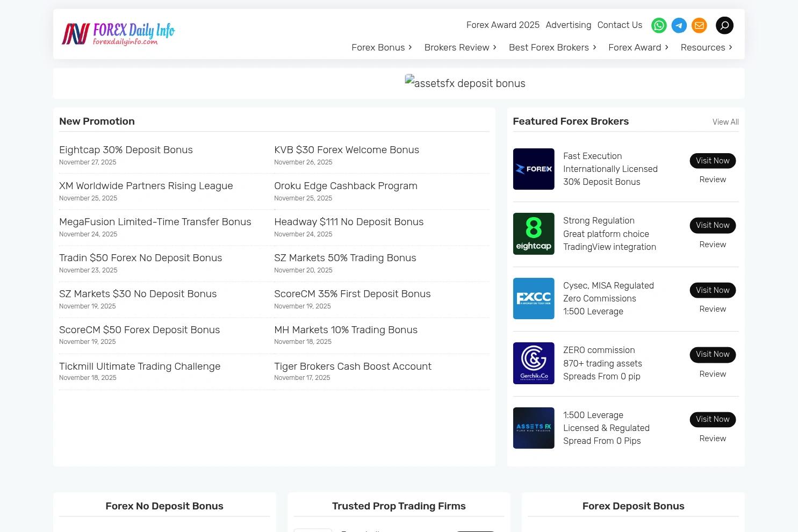Click Visit Now for AssetsFX

713,419
